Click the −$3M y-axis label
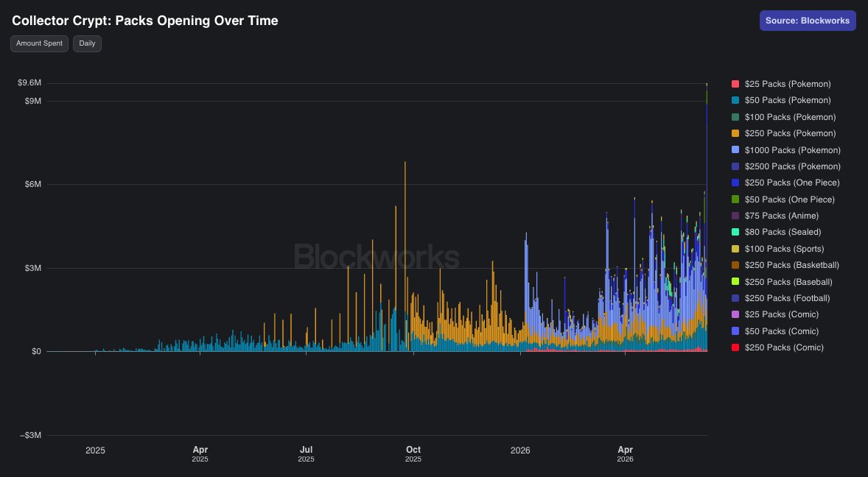This screenshot has height=477, width=868. [x=30, y=436]
